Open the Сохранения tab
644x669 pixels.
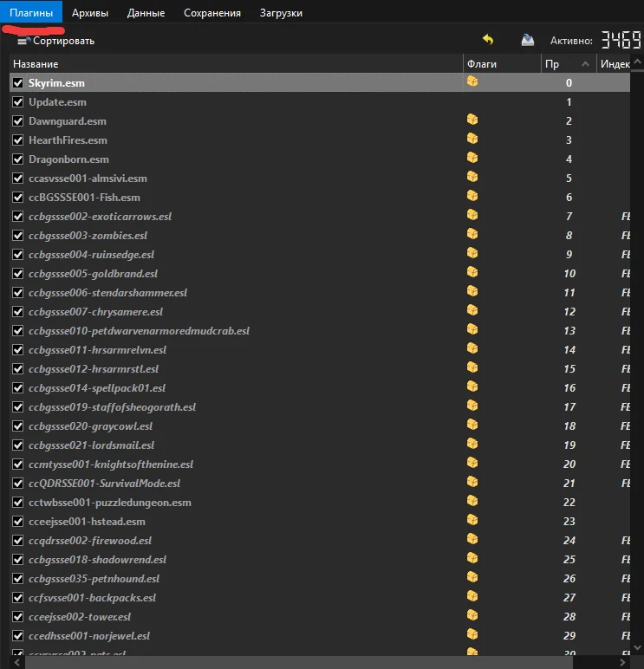[212, 13]
